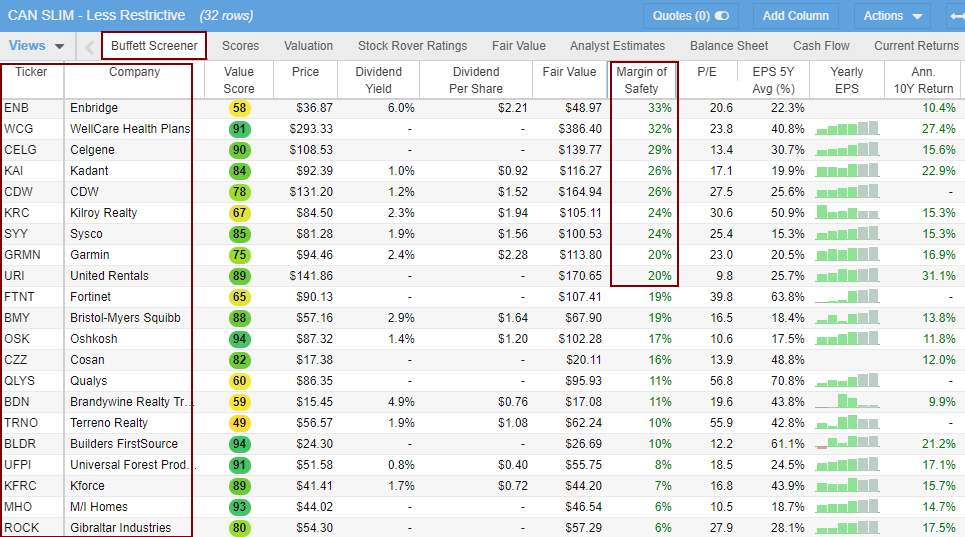The image size is (965, 537).
Task: Open the Actions dropdown menu
Action: tap(892, 15)
